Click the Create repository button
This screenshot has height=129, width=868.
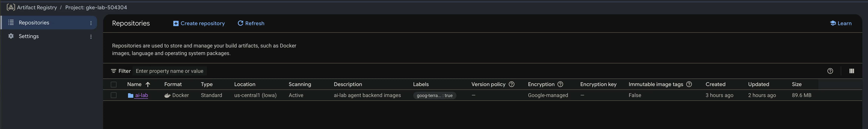(x=199, y=23)
